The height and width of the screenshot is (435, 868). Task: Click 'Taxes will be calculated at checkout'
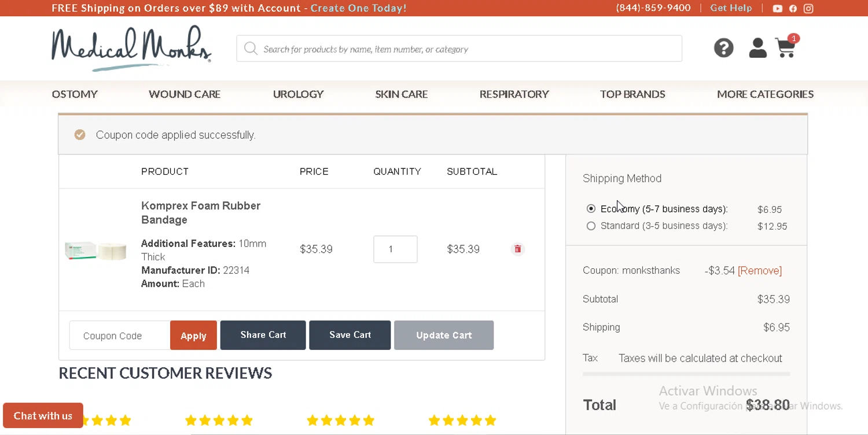point(700,358)
